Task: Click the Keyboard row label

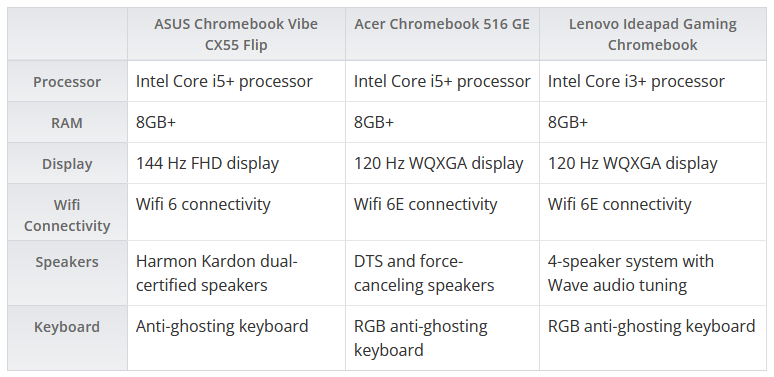Action: pos(67,327)
